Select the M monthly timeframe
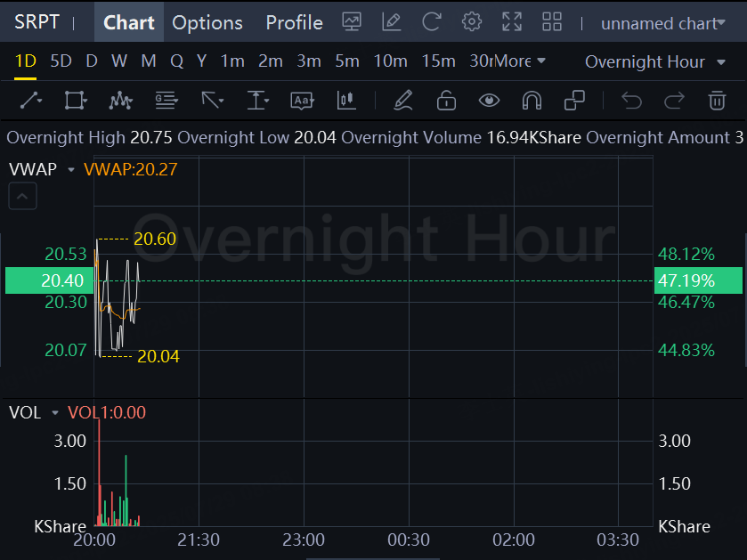The image size is (747, 560). tap(149, 61)
